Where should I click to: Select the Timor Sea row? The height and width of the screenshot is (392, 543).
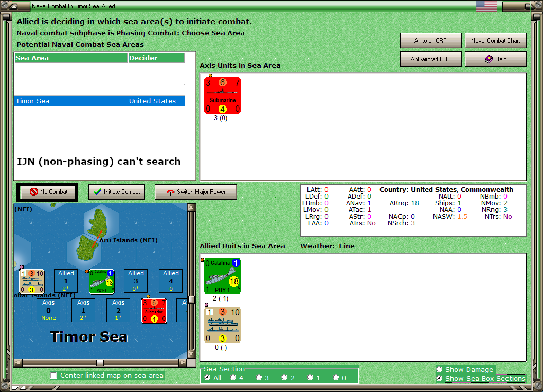pyautogui.click(x=99, y=101)
